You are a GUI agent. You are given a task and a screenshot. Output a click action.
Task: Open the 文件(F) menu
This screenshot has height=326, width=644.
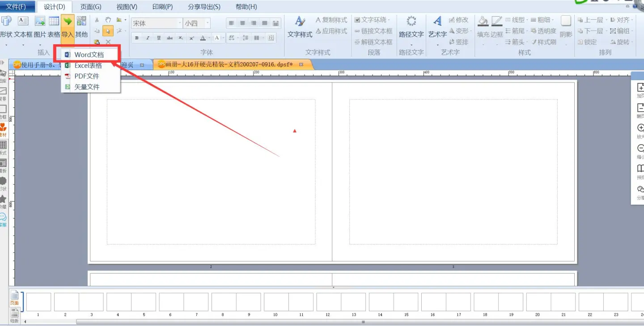click(17, 7)
